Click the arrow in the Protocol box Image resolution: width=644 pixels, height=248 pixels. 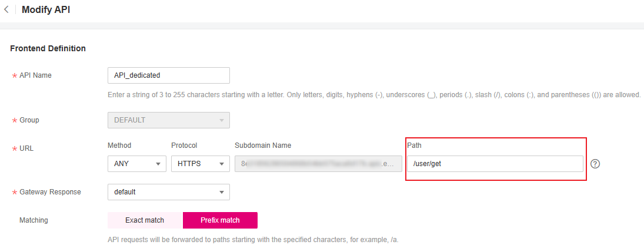pos(221,164)
